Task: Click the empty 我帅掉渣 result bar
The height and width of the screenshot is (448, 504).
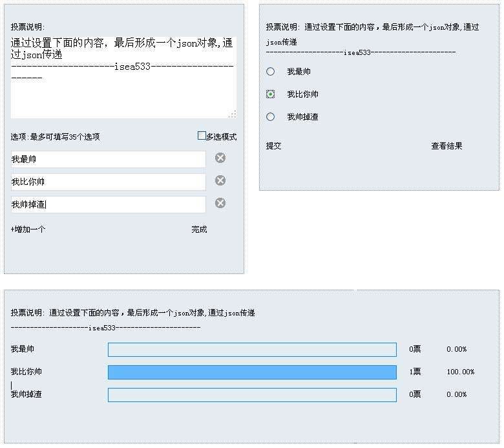Action: (x=252, y=395)
